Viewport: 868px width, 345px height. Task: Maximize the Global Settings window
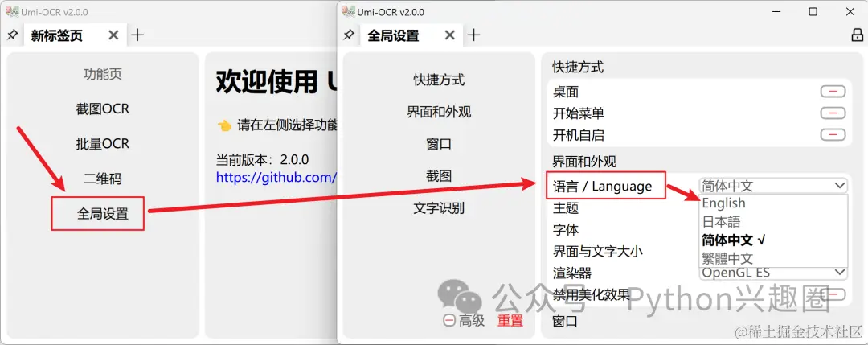coord(813,11)
